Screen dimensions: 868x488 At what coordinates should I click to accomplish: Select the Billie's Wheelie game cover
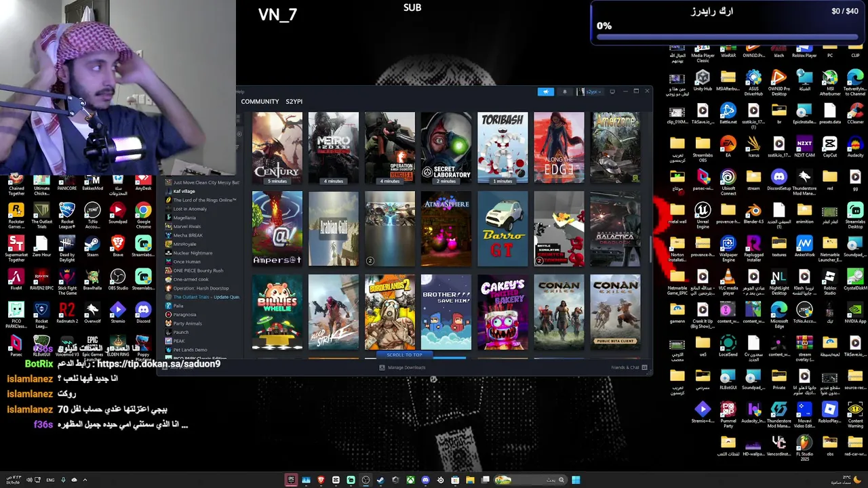pos(277,312)
